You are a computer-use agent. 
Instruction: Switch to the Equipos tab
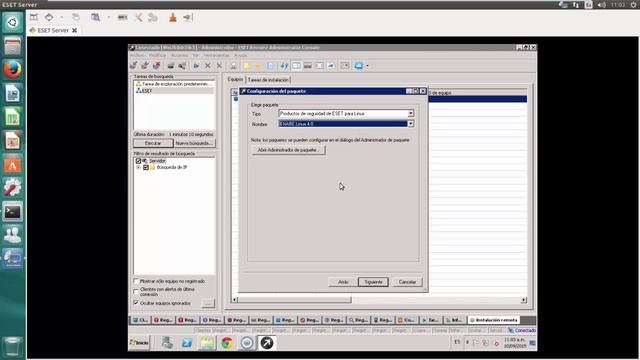tap(236, 80)
